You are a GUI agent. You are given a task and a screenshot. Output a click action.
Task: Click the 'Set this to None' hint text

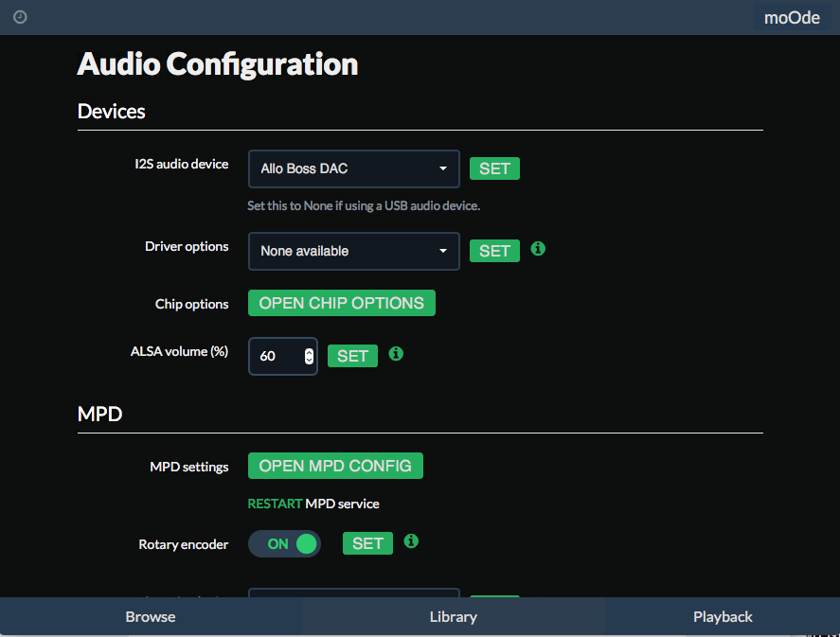[364, 206]
